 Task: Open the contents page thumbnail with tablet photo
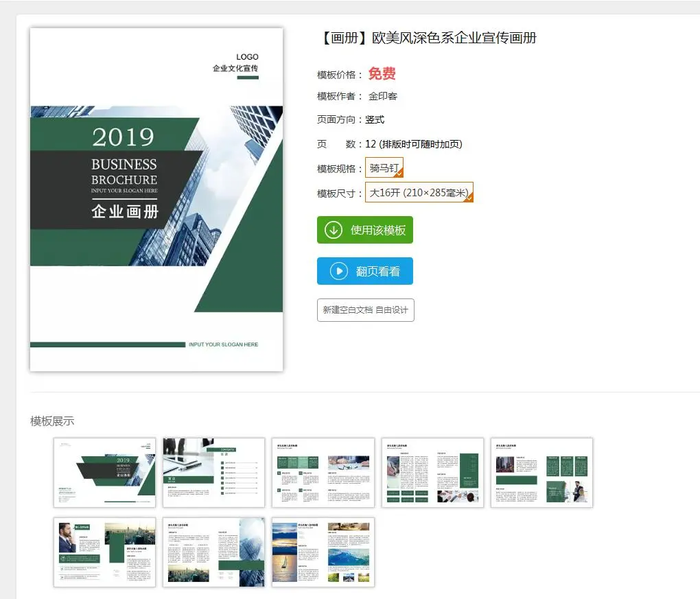213,473
